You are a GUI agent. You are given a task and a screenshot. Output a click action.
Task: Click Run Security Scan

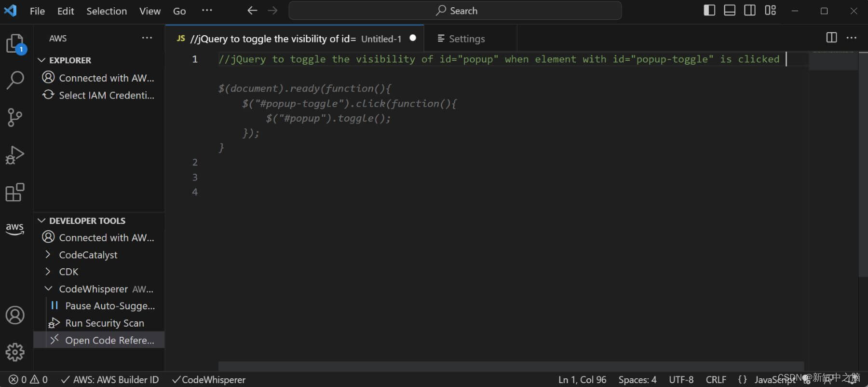pyautogui.click(x=104, y=323)
